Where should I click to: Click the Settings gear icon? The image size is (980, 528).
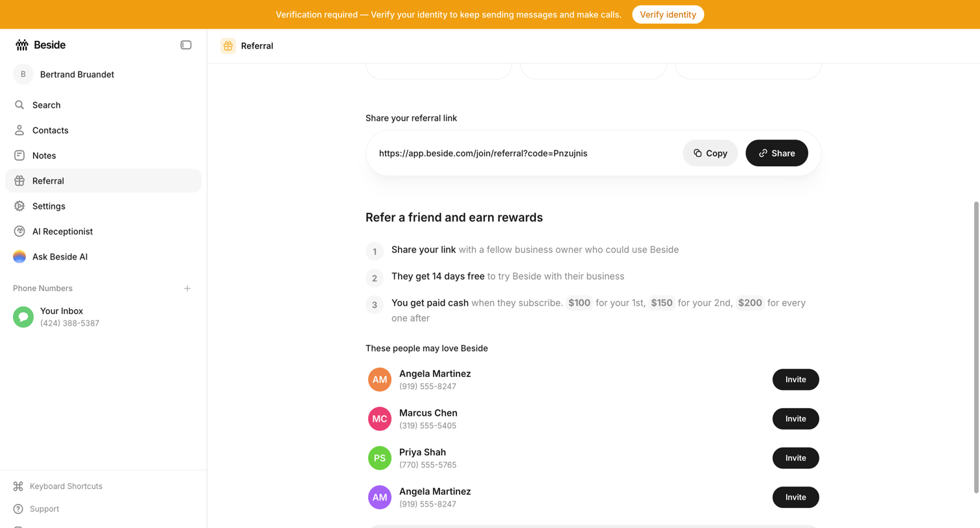[19, 206]
